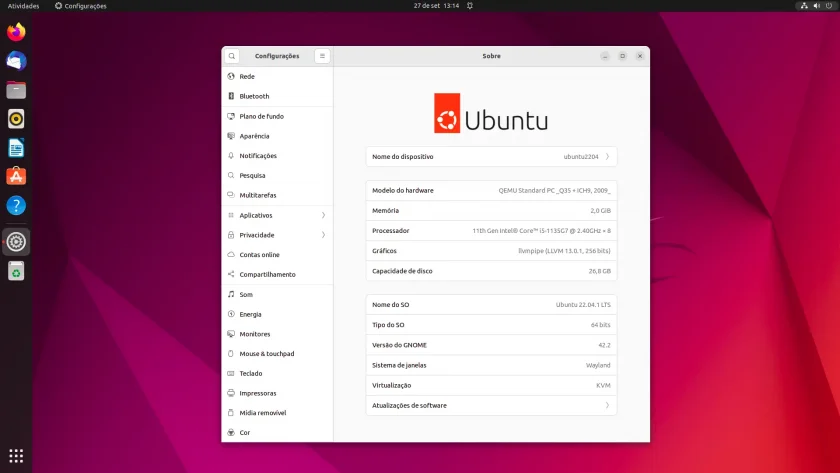
Task: Open Ubuntu Software from the dock
Action: pyautogui.click(x=16, y=176)
